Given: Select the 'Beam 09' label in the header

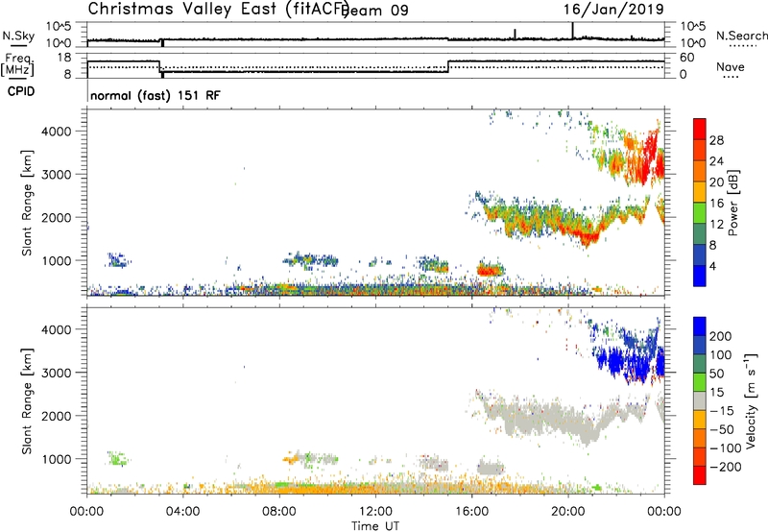Looking at the screenshot, I should pos(376,11).
